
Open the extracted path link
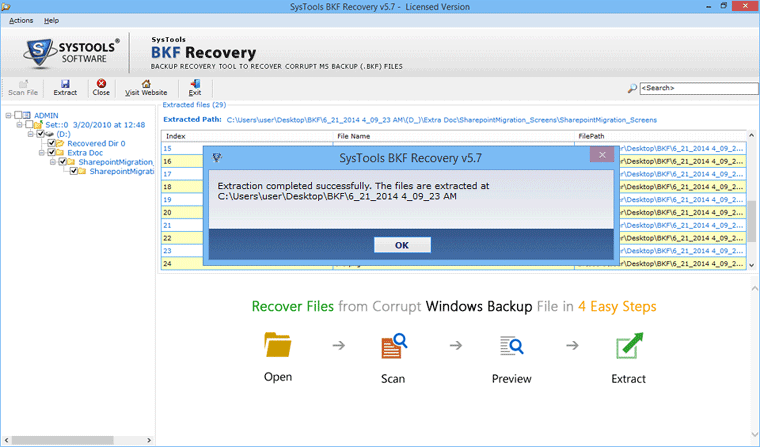(442, 120)
